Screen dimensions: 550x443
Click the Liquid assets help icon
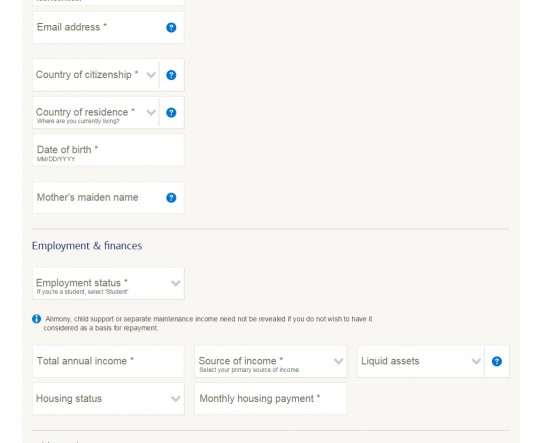point(497,361)
